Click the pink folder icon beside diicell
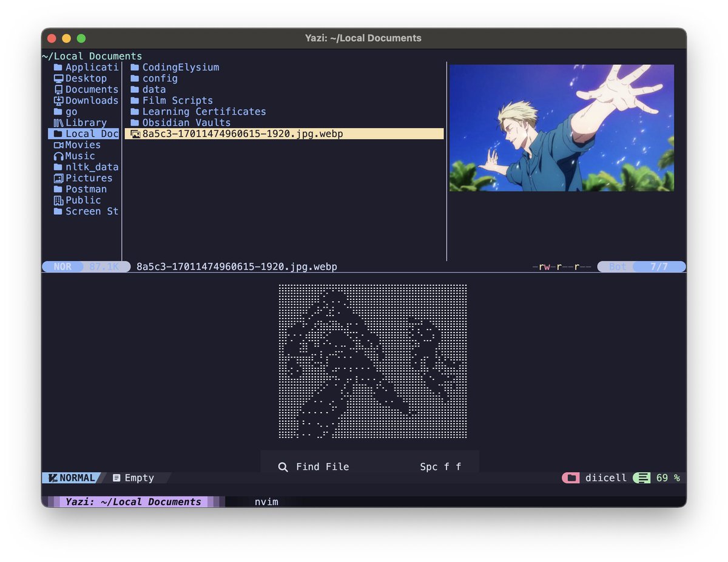Screen dimensions: 728x562 pos(571,478)
